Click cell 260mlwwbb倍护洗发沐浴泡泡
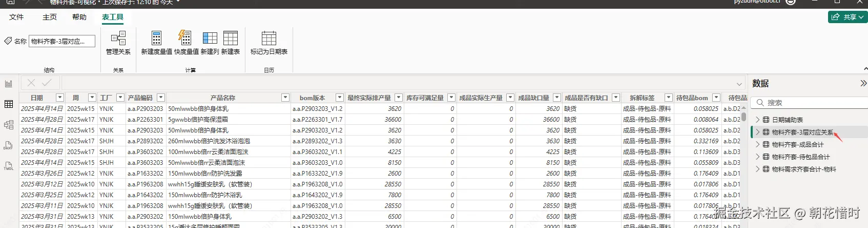Image resolution: width=868 pixels, height=228 pixels. pyautogui.click(x=229, y=141)
